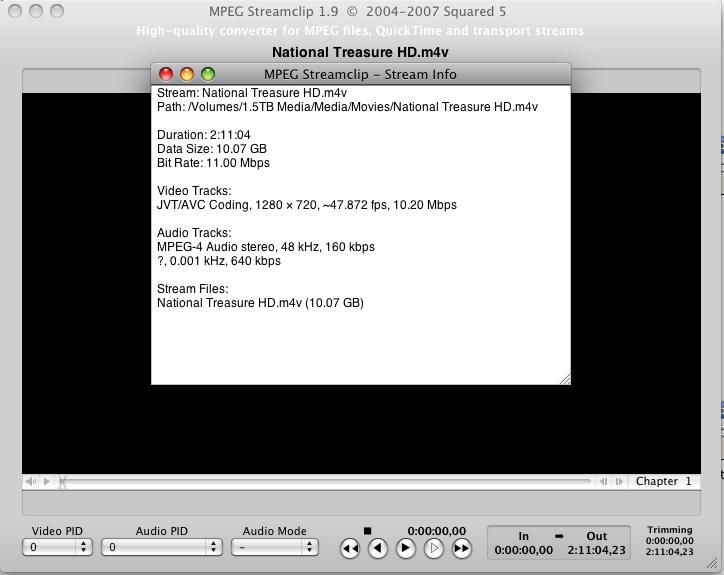Image resolution: width=724 pixels, height=575 pixels.
Task: Click the ?, 0.001 kHz, 640 kbps line
Action: 219,261
